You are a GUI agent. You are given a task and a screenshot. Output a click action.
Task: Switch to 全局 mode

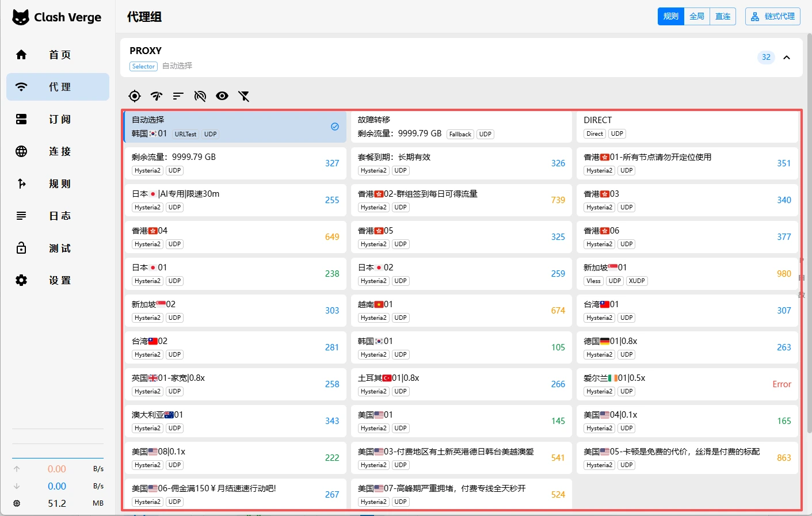(697, 17)
